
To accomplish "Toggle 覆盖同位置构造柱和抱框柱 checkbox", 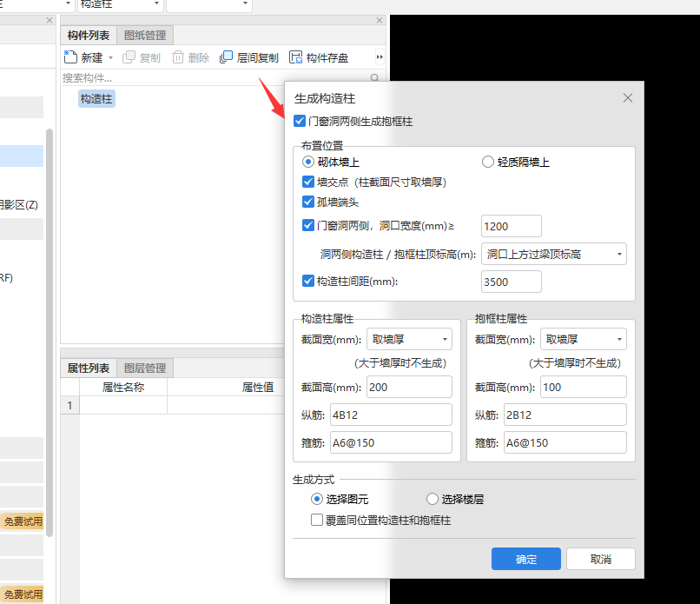I will pyautogui.click(x=317, y=520).
